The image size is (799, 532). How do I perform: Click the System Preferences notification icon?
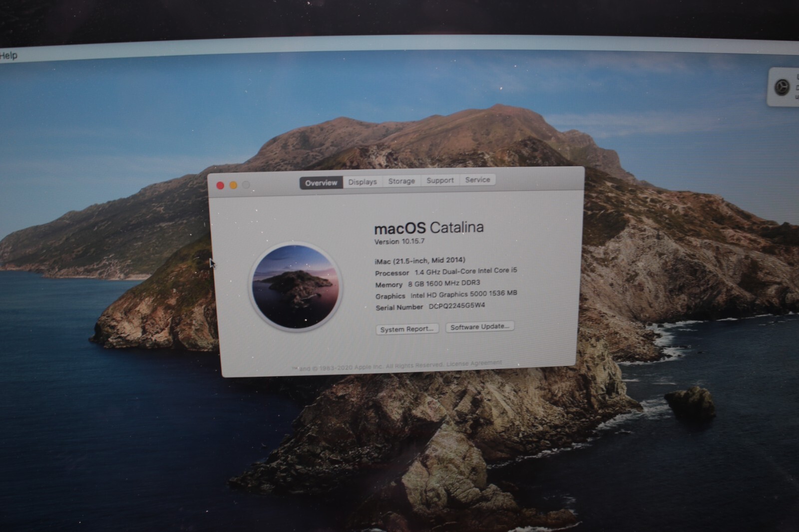click(x=782, y=88)
